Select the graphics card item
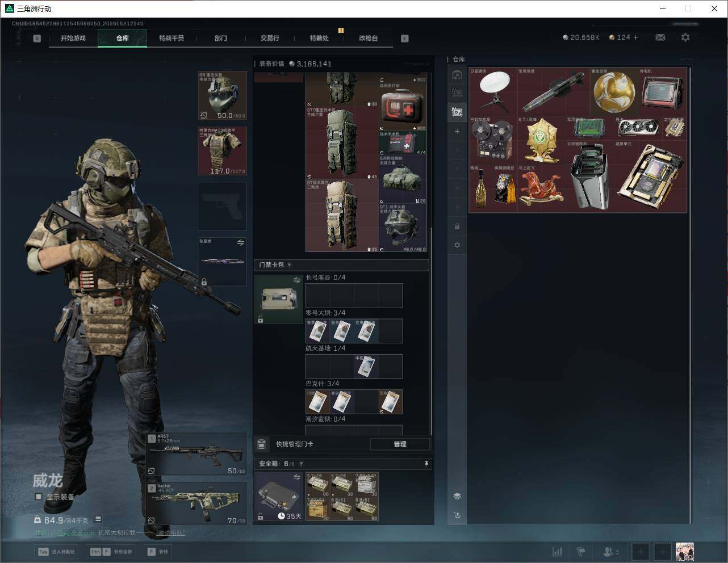This screenshot has height=563, width=728. pyautogui.click(x=638, y=128)
